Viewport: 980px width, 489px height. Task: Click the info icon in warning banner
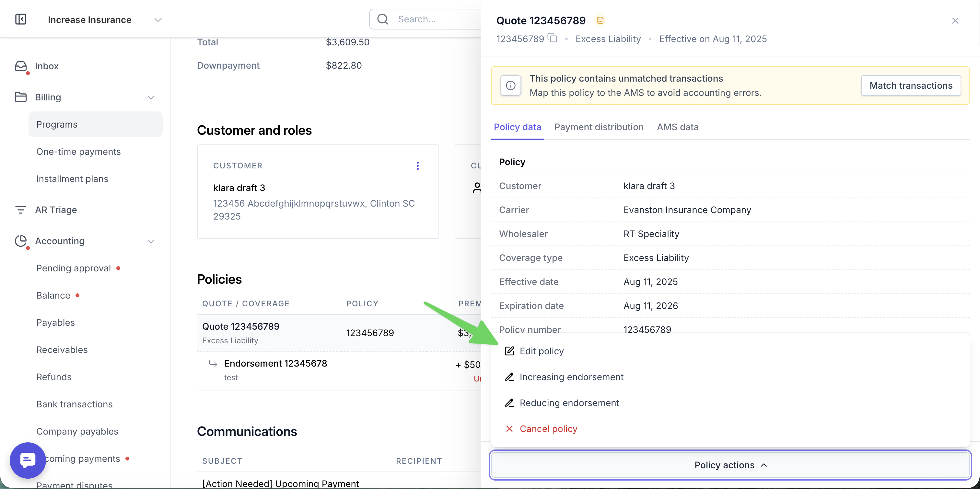pyautogui.click(x=510, y=85)
